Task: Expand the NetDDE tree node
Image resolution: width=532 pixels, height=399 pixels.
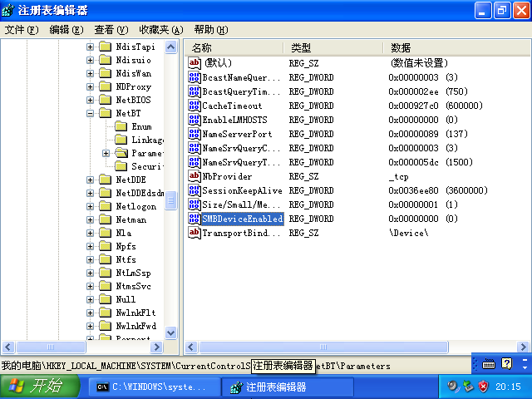Action: (x=90, y=180)
